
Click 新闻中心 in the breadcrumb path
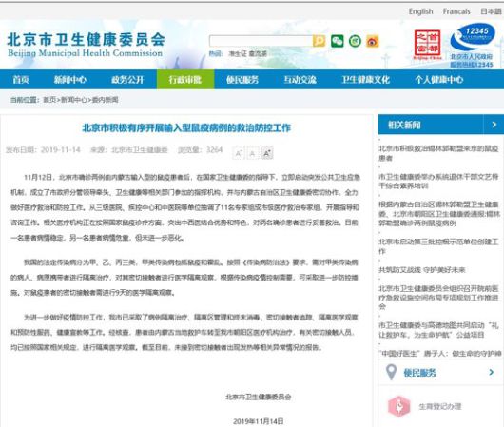click(x=74, y=100)
